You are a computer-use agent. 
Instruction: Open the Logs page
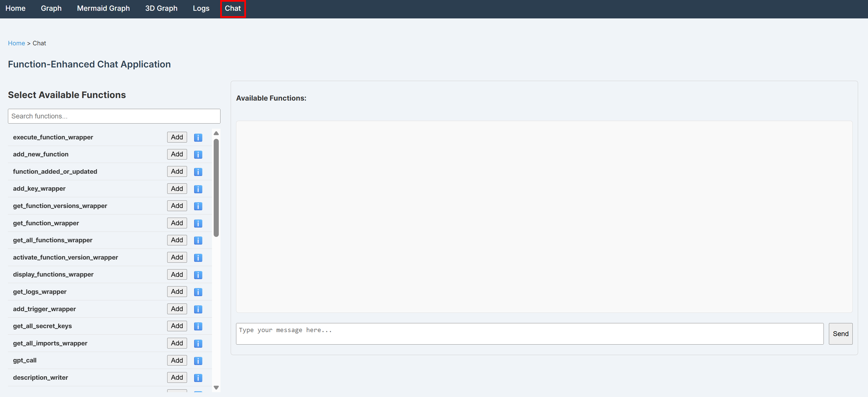point(201,9)
